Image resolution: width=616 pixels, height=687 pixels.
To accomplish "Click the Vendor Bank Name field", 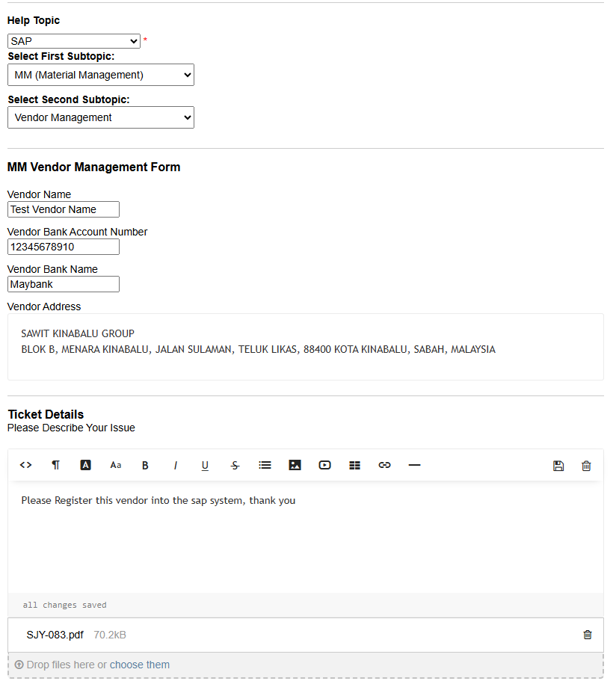I will click(64, 284).
